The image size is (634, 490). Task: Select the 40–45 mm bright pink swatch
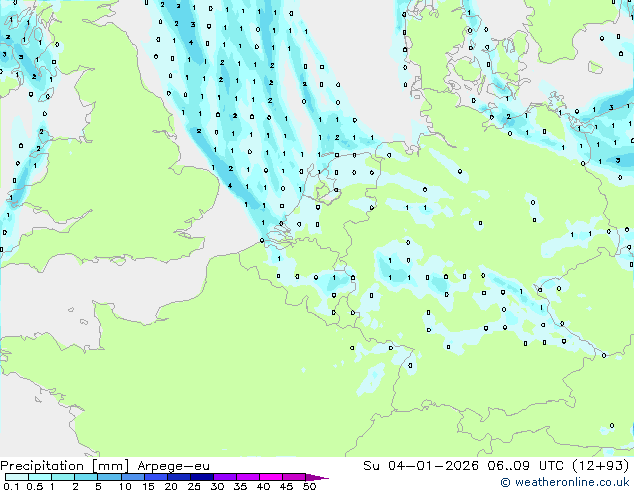pyautogui.click(x=271, y=477)
